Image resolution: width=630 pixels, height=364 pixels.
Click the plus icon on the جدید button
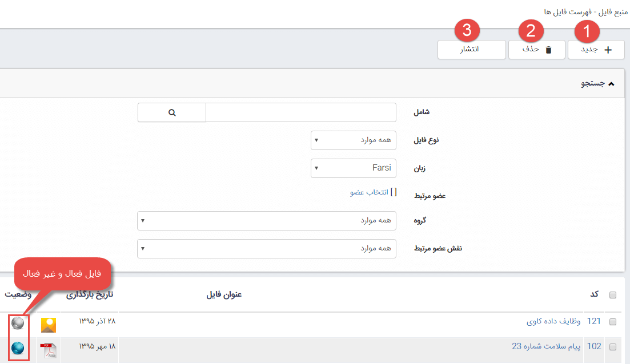click(x=607, y=50)
